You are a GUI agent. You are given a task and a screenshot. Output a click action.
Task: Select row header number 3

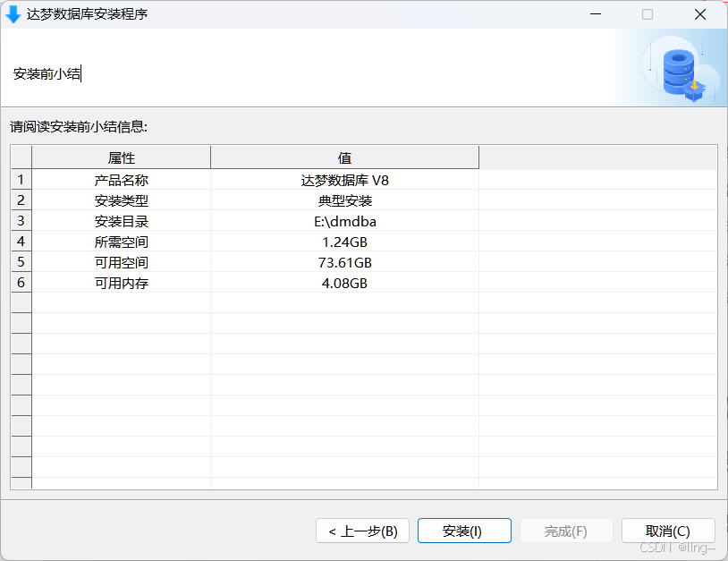pos(21,221)
